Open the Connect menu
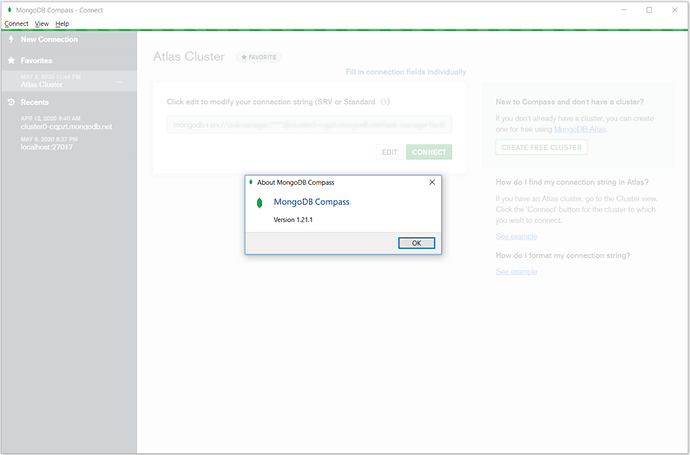 16,23
